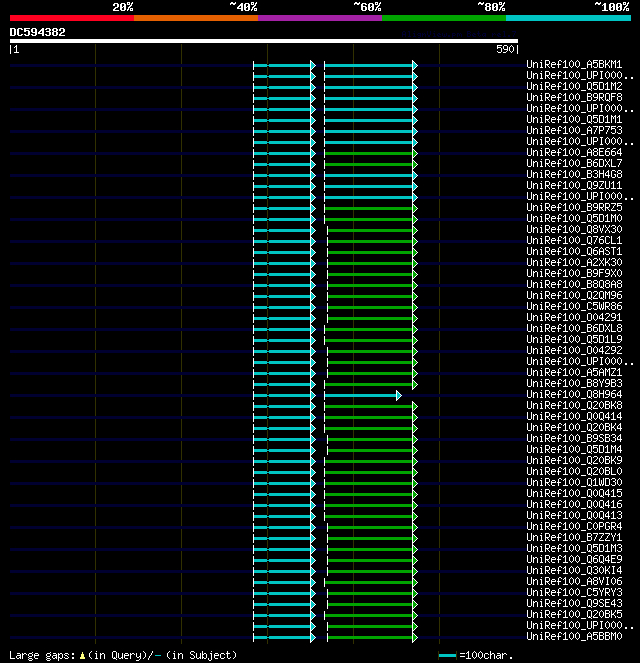Select the UniRef100_Q5D1M4 label
Screen dimensions: 640x663
coord(574,449)
